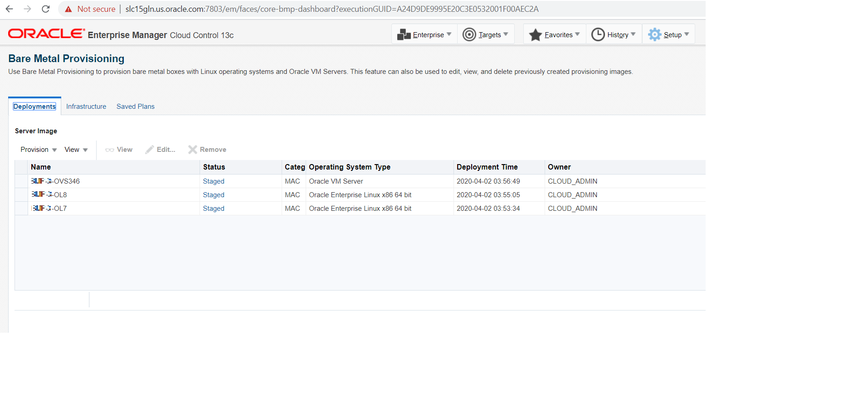This screenshot has height=398, width=868.
Task: Click the View toolbar button
Action: click(x=119, y=150)
